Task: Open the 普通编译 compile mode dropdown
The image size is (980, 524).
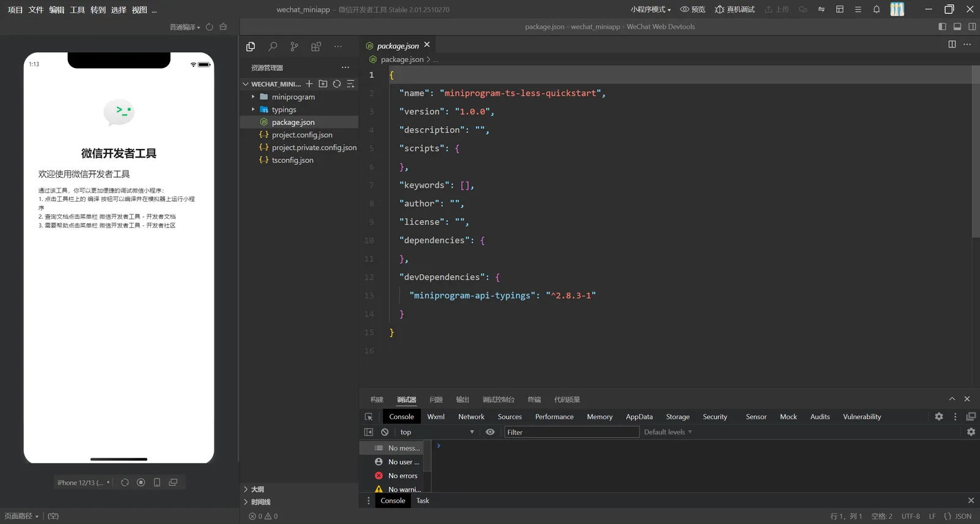Action: (x=185, y=27)
